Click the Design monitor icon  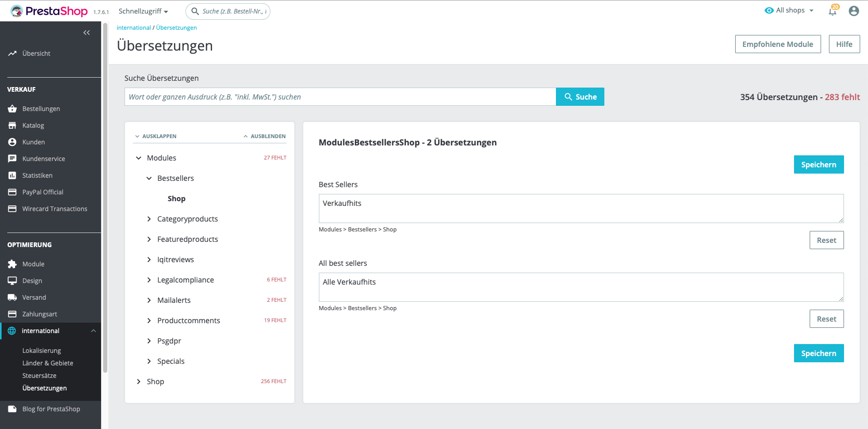point(13,281)
